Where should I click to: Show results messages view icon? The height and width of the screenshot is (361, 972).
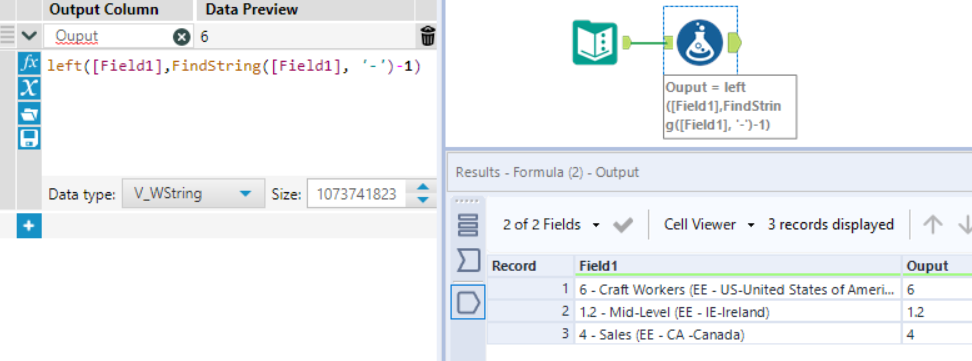[x=467, y=225]
